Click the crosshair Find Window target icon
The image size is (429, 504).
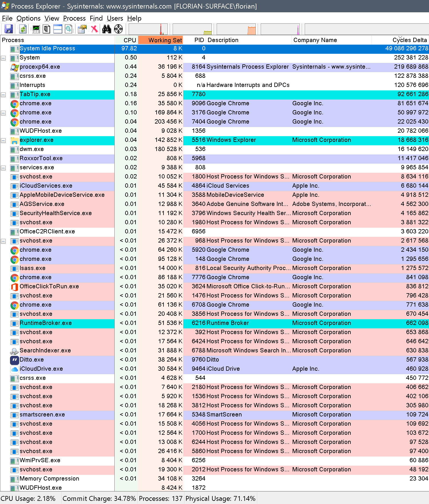tap(118, 29)
